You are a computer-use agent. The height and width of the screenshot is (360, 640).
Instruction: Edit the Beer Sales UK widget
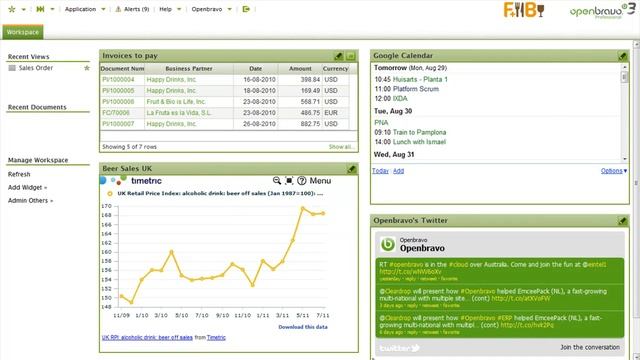pos(351,169)
